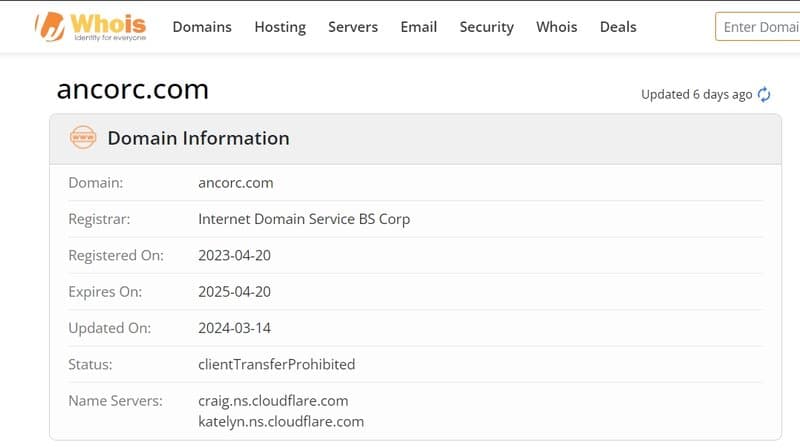Focus the Enter Domain search field
The height and width of the screenshot is (448, 800).
click(758, 27)
